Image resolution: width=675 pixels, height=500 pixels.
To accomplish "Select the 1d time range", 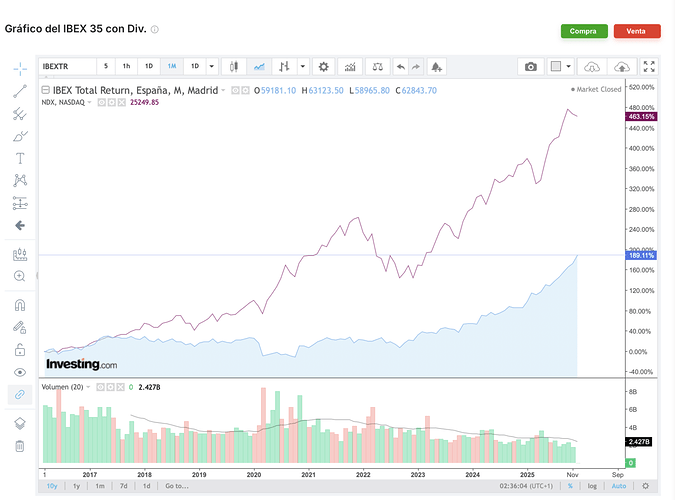I will [x=146, y=486].
